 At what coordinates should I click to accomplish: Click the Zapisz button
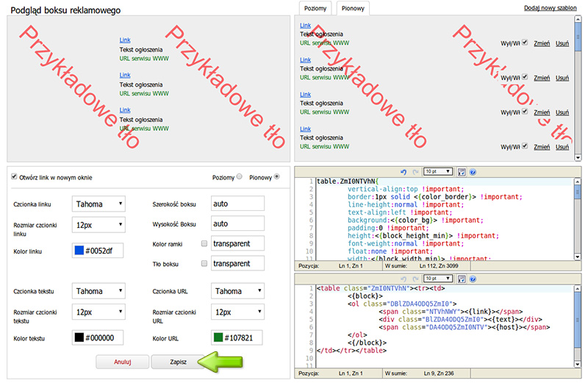[x=178, y=362]
